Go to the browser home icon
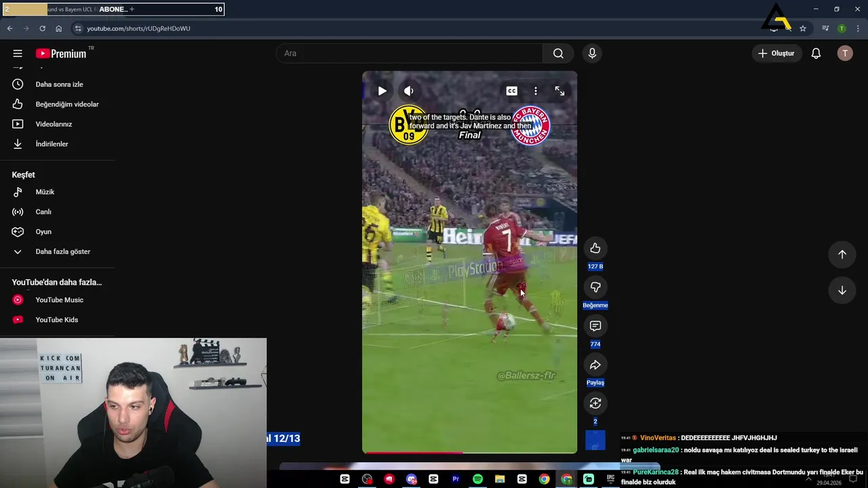868x488 pixels. point(58,28)
